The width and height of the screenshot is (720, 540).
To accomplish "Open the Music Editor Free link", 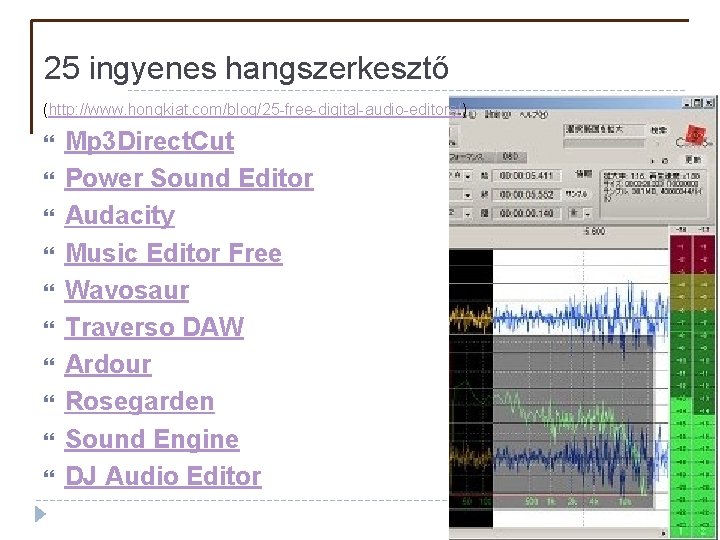I will pos(174,253).
